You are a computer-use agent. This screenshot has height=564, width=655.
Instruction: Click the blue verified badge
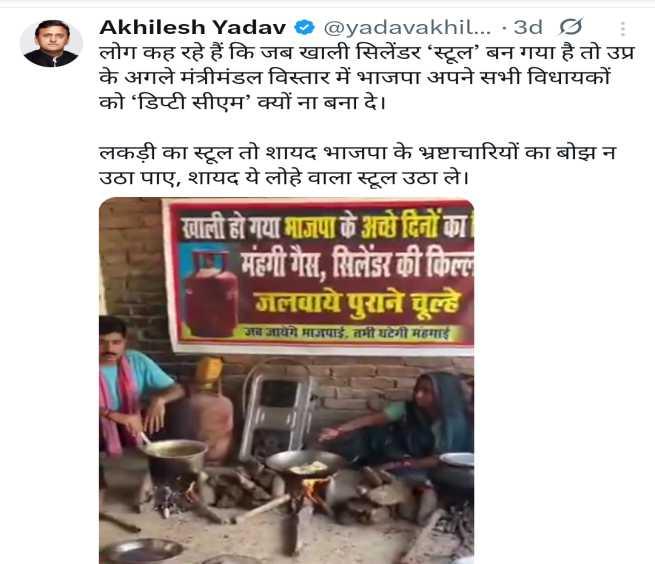click(305, 28)
